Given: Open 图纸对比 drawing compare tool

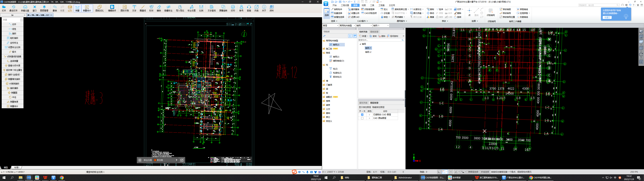Looking at the screenshot, I should [99, 8].
